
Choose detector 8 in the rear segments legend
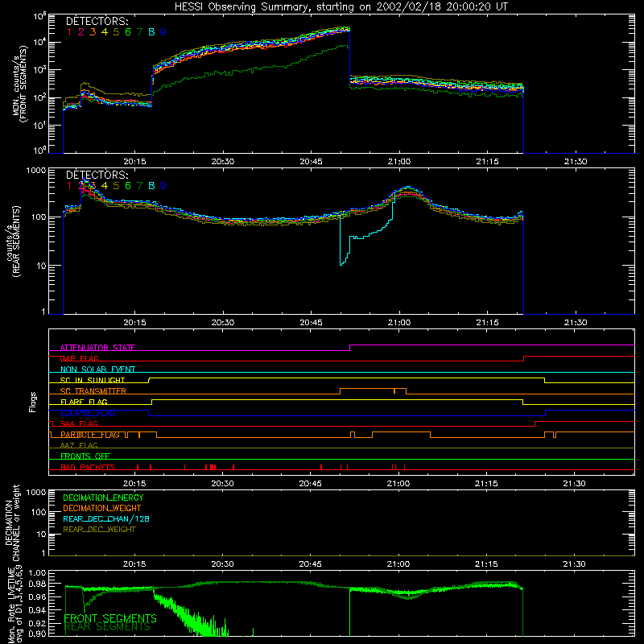pyautogui.click(x=151, y=186)
